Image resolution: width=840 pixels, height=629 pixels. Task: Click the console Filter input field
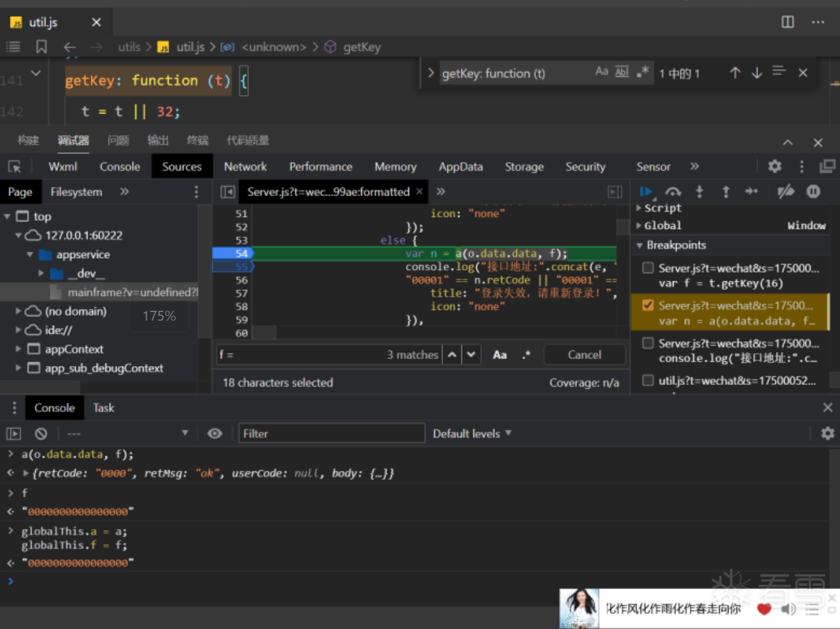pyautogui.click(x=332, y=434)
